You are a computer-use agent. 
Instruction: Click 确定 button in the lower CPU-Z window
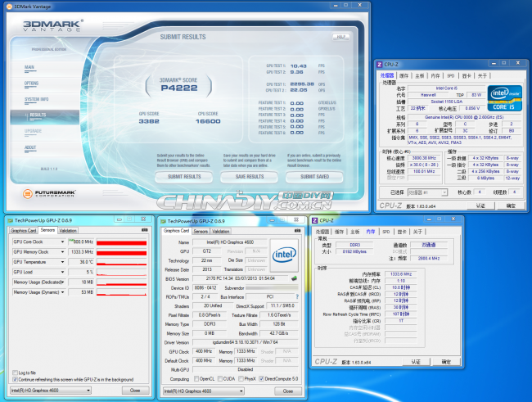pos(446,362)
